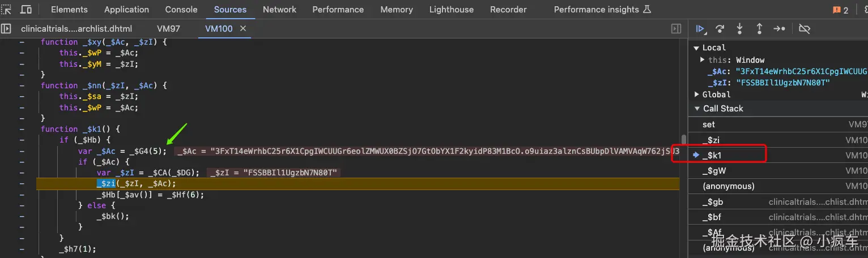
Task: Close the VM100 file tab
Action: point(244,29)
